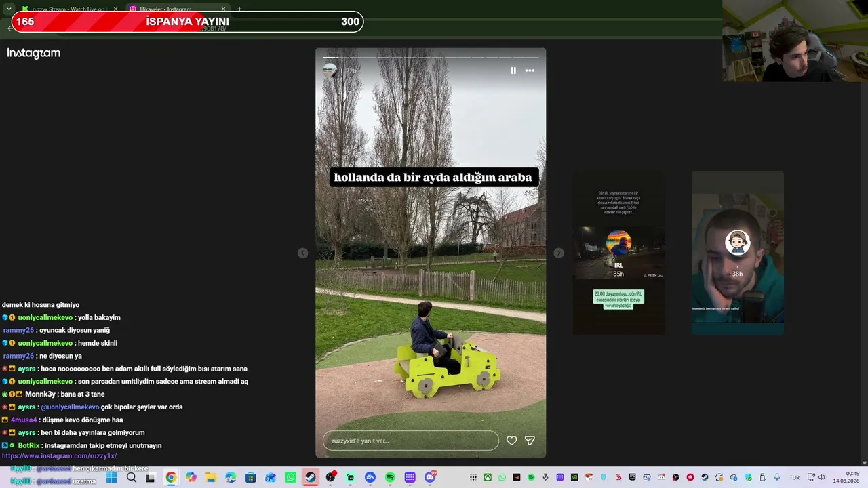Open the 38h story preview card
The image size is (868, 488).
[x=738, y=253]
